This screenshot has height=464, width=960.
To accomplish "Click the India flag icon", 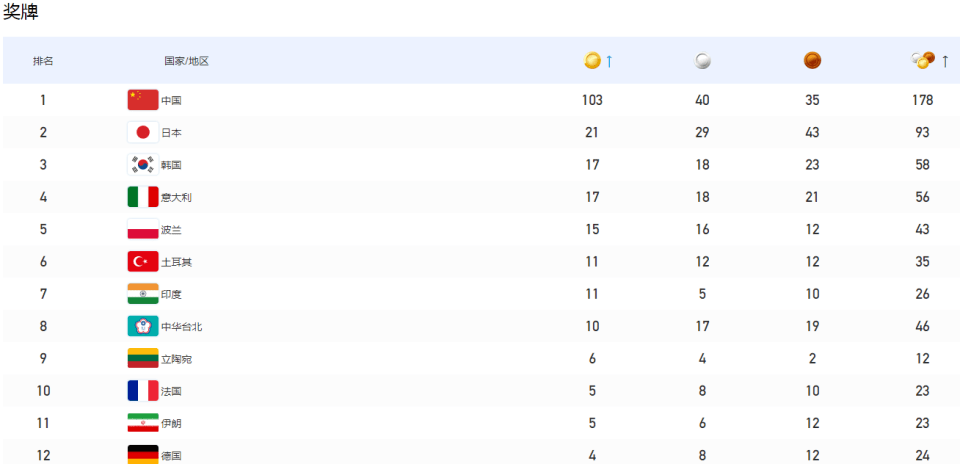I will click(x=143, y=294).
